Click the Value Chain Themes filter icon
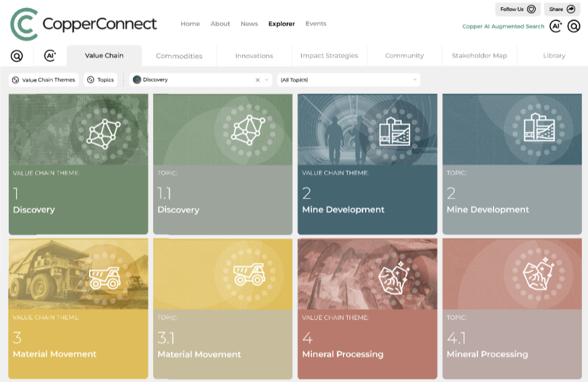This screenshot has width=588, height=382. (15, 80)
